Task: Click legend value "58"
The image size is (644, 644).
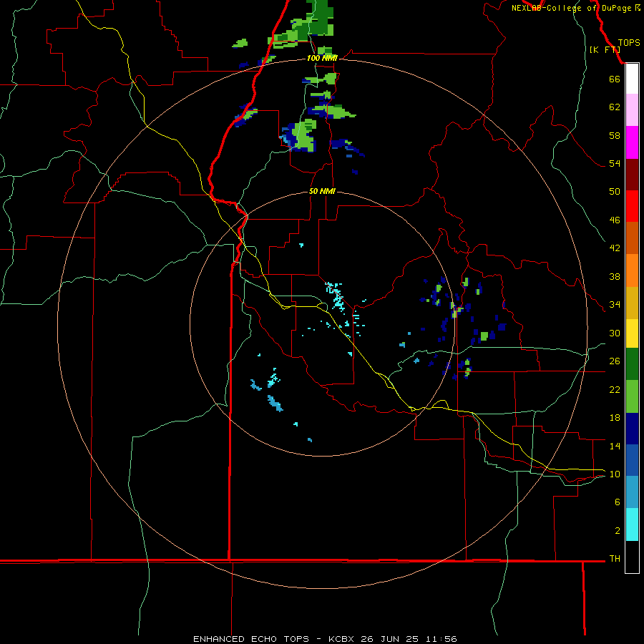Action: tap(615, 135)
